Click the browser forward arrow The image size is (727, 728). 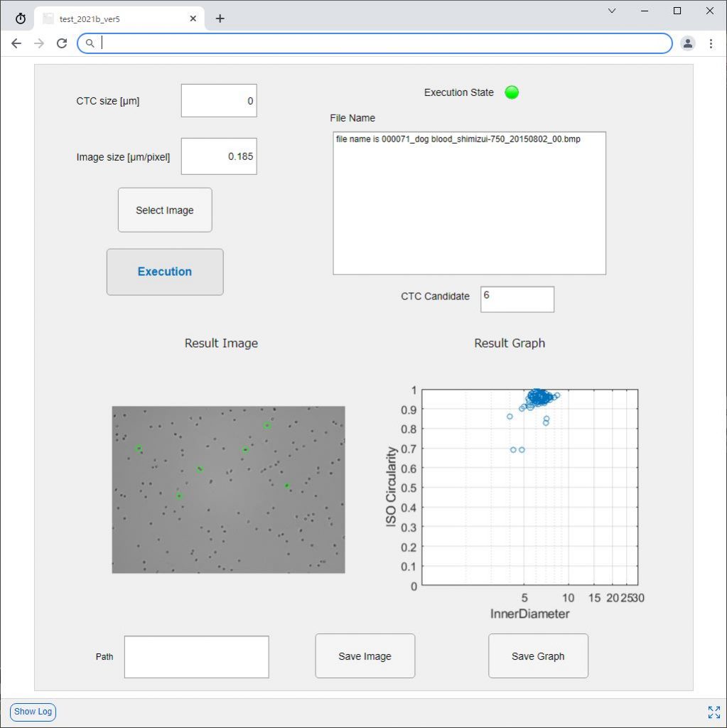pos(39,43)
